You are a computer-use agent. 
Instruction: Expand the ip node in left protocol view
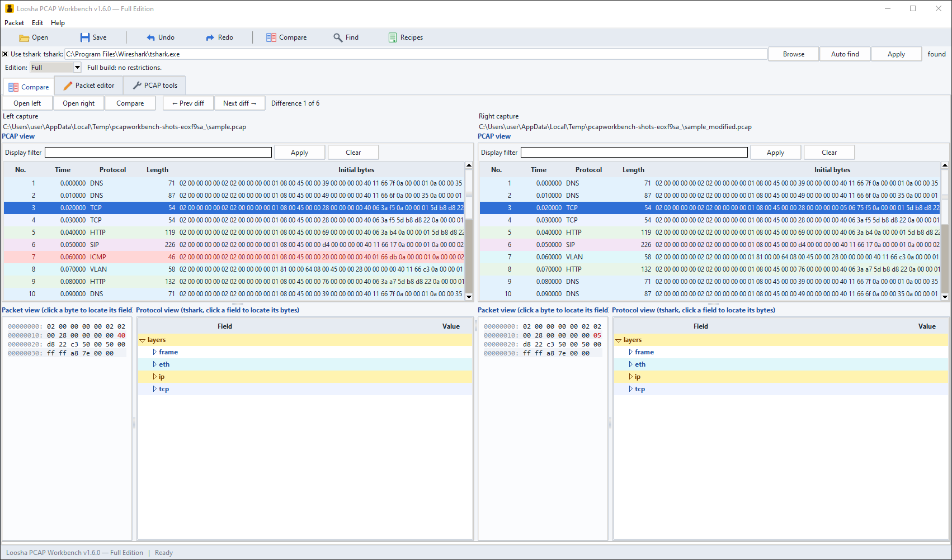point(155,377)
